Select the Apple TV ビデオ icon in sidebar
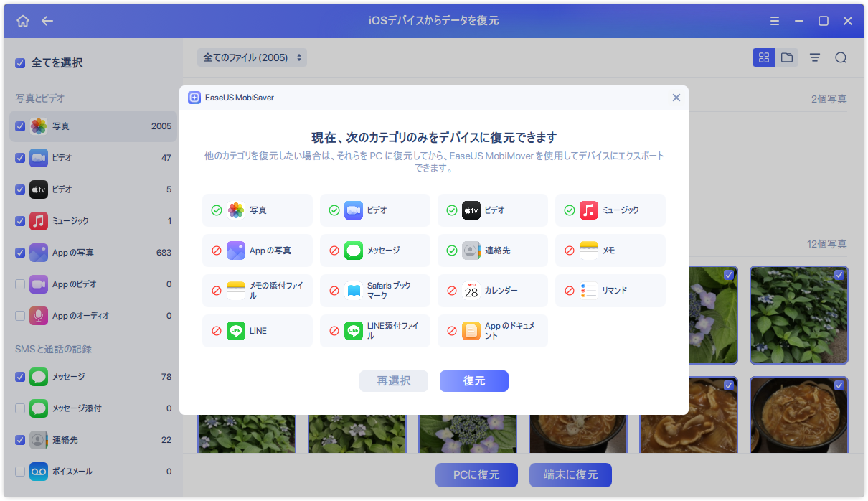The height and width of the screenshot is (501, 868). [39, 189]
